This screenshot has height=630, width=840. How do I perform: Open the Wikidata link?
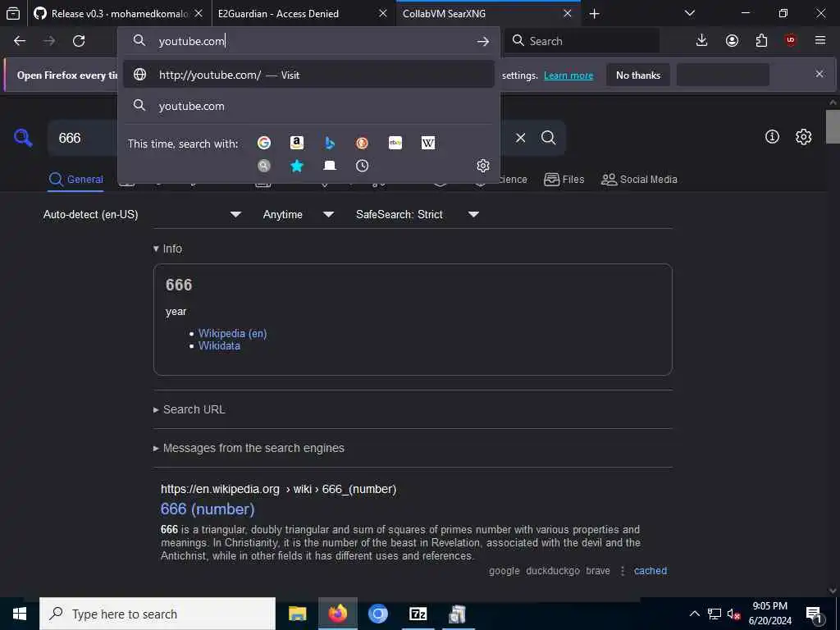[x=219, y=346]
